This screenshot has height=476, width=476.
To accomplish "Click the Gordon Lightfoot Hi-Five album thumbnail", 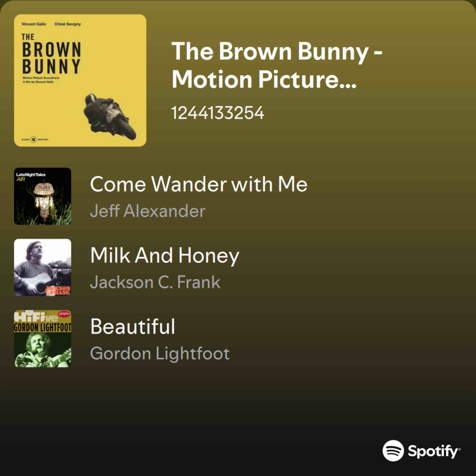I will coord(43,339).
